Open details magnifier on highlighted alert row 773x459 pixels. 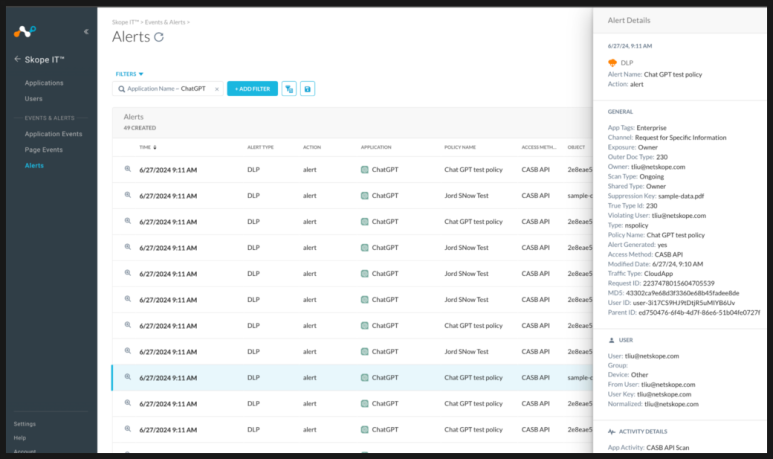(x=128, y=377)
